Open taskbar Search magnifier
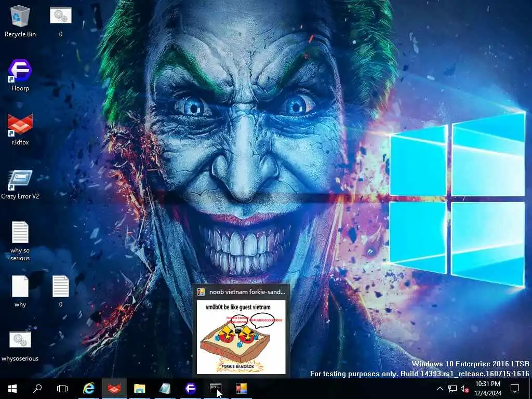The height and width of the screenshot is (399, 532). [x=37, y=389]
